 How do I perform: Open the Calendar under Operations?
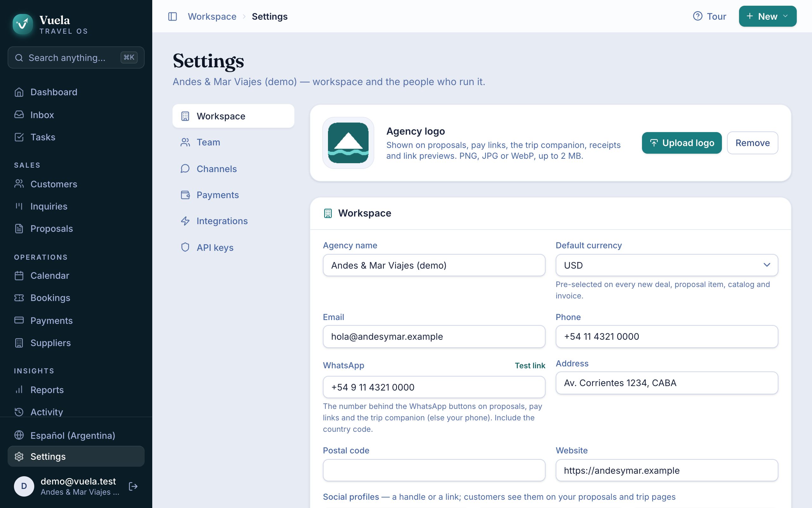pyautogui.click(x=76, y=276)
